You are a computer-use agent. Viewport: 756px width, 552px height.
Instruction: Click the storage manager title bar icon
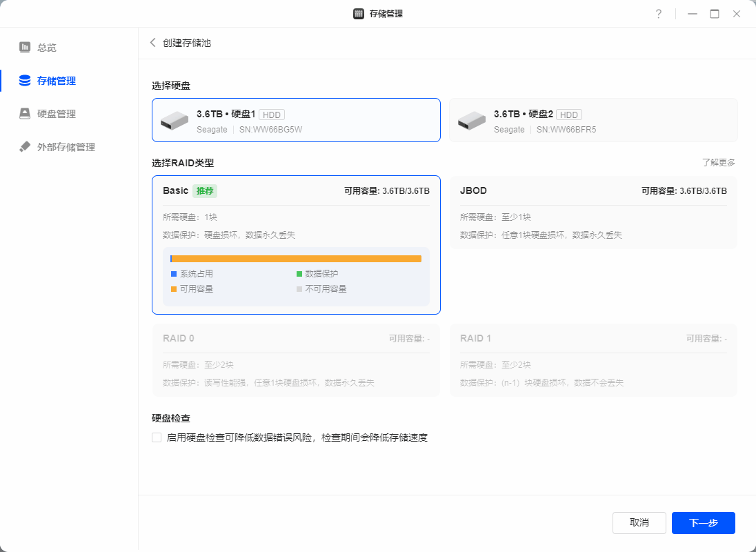click(x=359, y=14)
